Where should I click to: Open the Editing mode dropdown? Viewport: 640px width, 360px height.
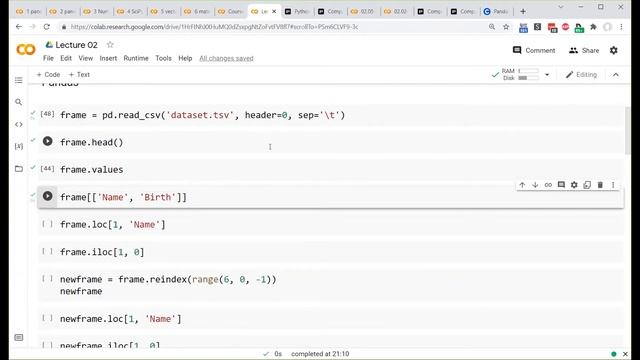pyautogui.click(x=581, y=75)
